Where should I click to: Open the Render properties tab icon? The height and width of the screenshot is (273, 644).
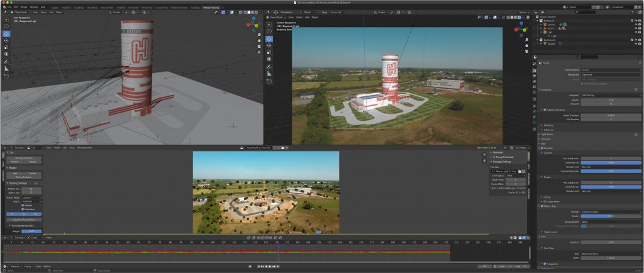(x=535, y=70)
